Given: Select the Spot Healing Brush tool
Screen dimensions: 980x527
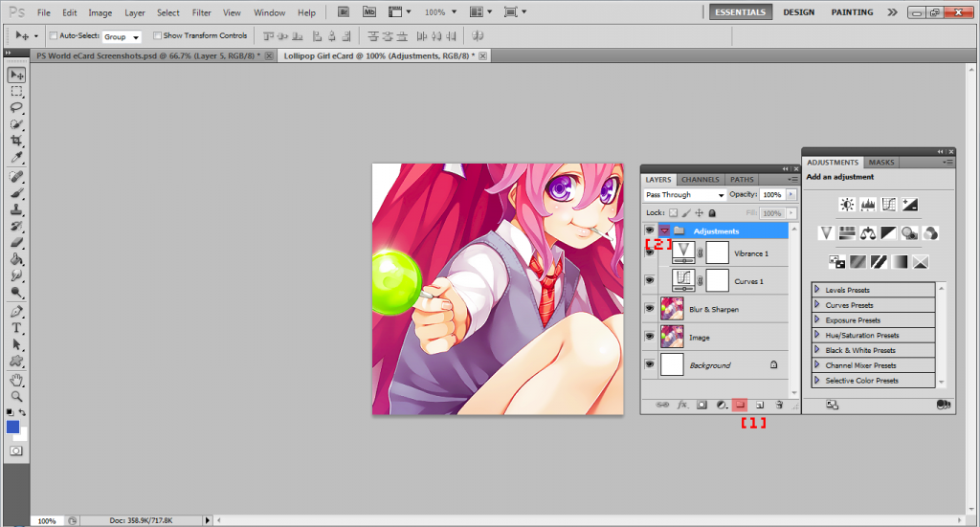Looking at the screenshot, I should pyautogui.click(x=17, y=177).
